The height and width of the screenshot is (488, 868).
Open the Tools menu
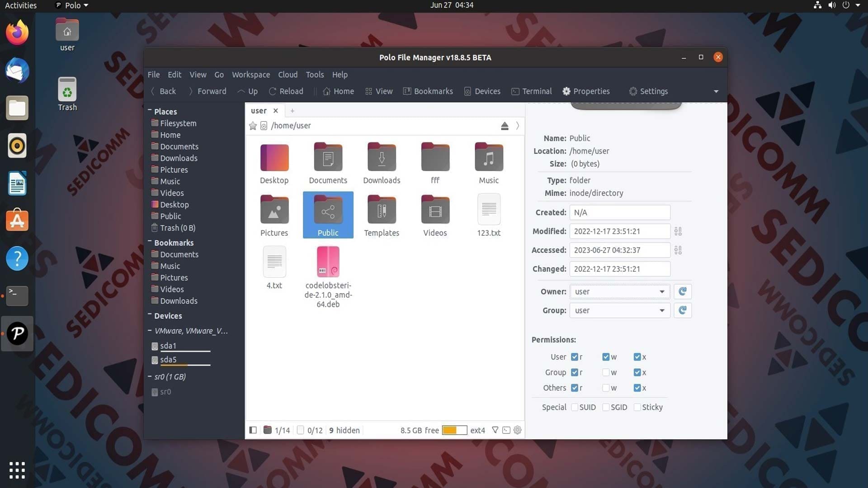coord(315,75)
